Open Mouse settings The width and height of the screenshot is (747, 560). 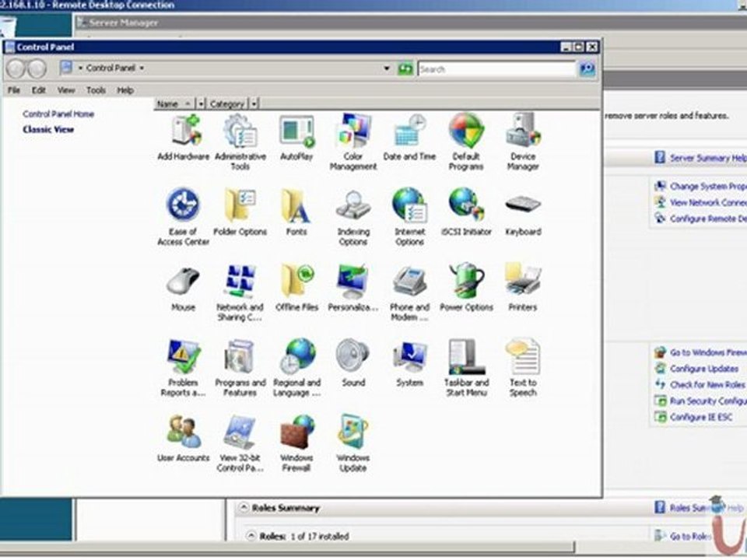click(184, 288)
